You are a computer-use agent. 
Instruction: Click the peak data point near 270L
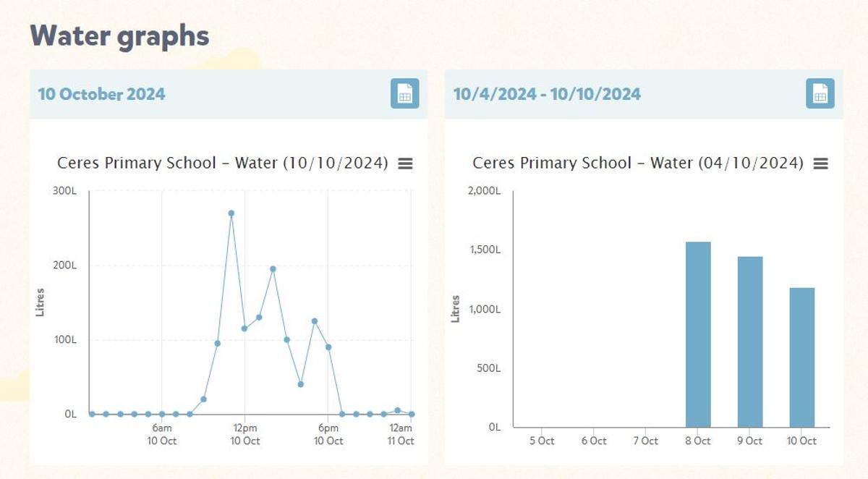tap(231, 213)
